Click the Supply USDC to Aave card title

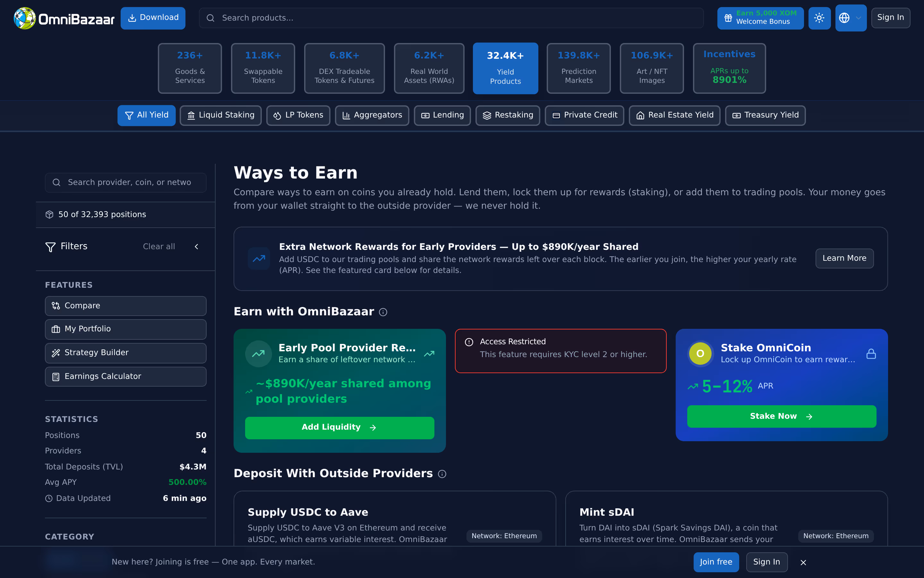click(x=308, y=512)
